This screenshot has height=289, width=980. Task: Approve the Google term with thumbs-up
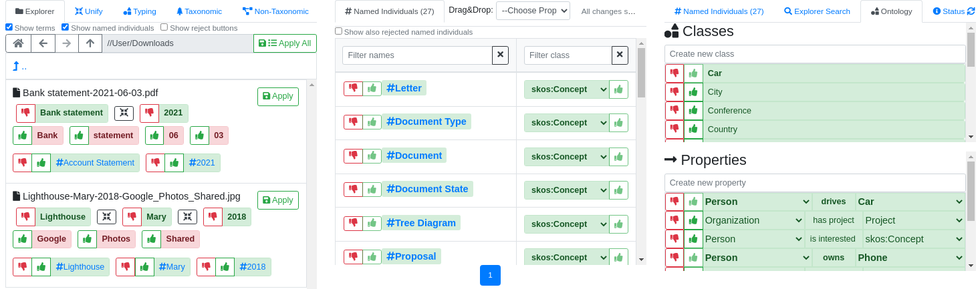[22, 239]
